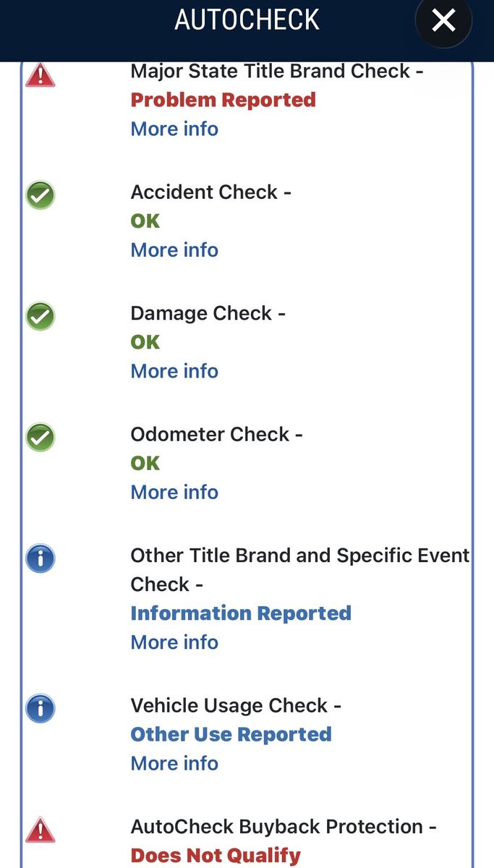Click the red Problem Reported status text

223,100
